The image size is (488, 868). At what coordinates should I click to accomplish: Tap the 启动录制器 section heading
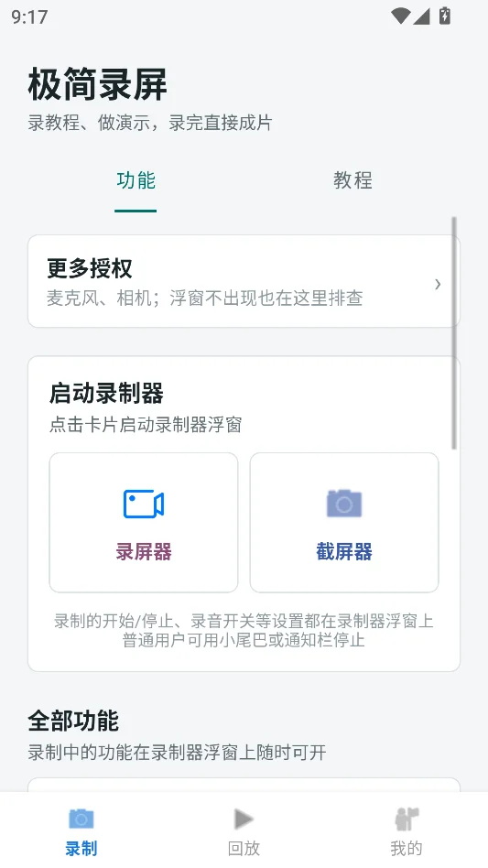106,394
